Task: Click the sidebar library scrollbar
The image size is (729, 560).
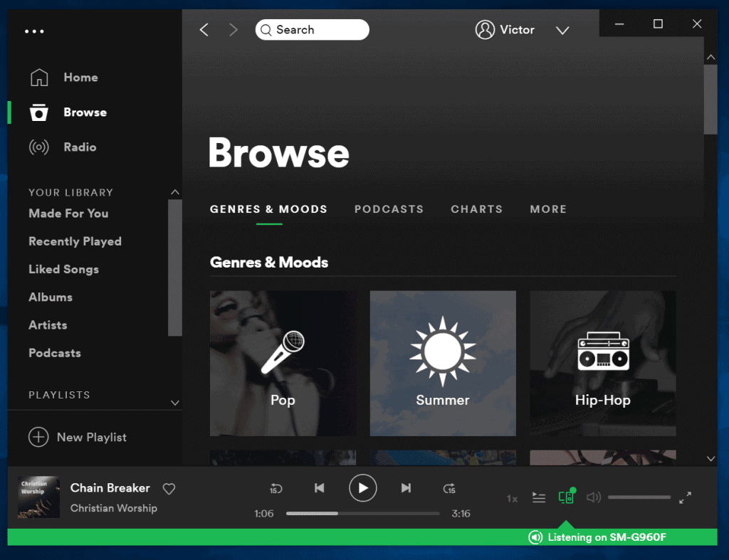Action: [x=175, y=268]
